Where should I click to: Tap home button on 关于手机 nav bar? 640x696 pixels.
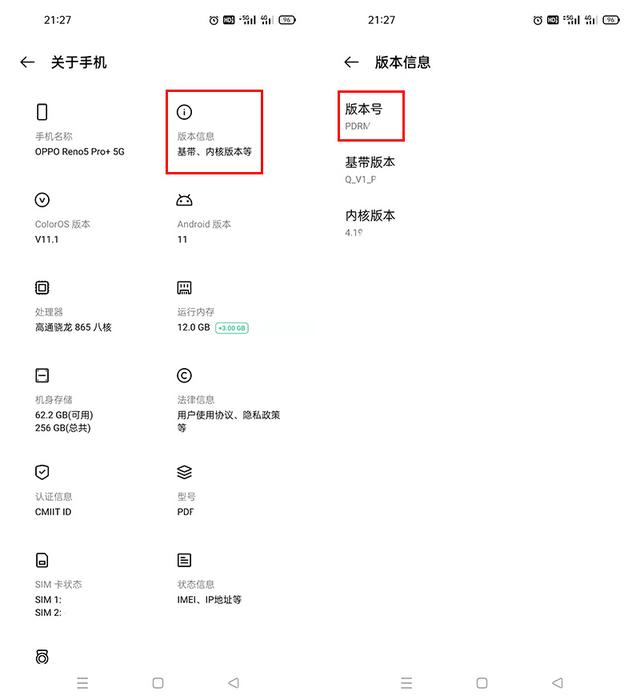pos(158,683)
